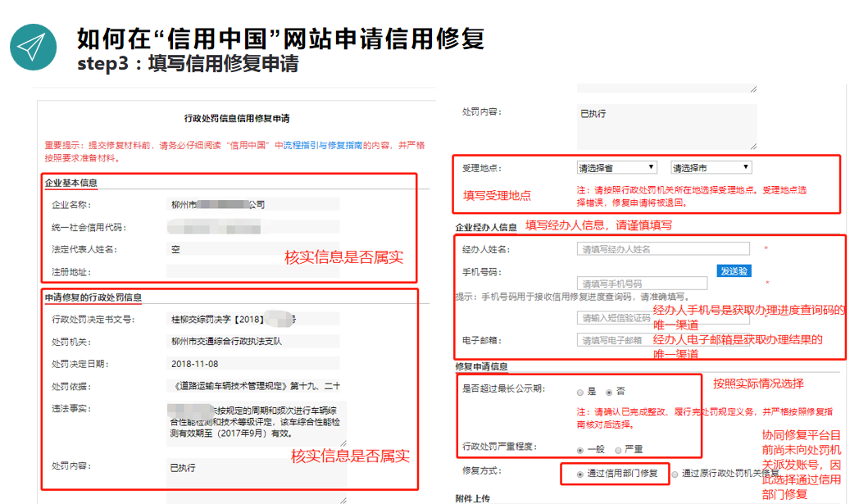The image size is (859, 504).
Task: Focus the 请填写手机号码 input field
Action: pos(642,284)
